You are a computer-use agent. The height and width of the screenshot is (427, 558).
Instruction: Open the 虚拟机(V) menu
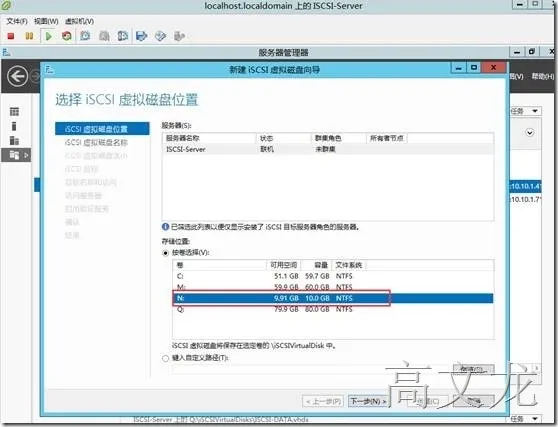pyautogui.click(x=79, y=21)
